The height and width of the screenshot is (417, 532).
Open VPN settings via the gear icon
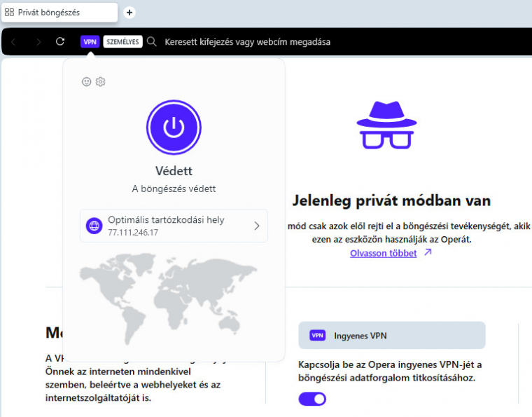pos(100,82)
